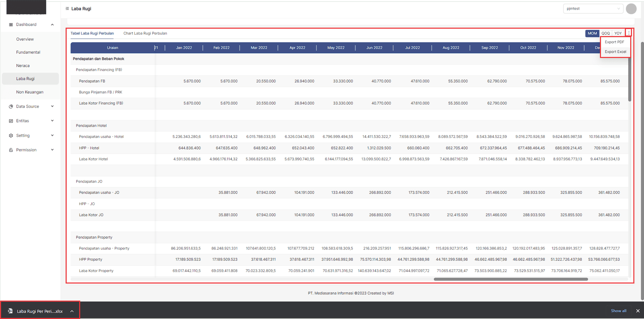The width and height of the screenshot is (644, 319).
Task: Switch to QOQ comparison mode
Action: point(605,33)
